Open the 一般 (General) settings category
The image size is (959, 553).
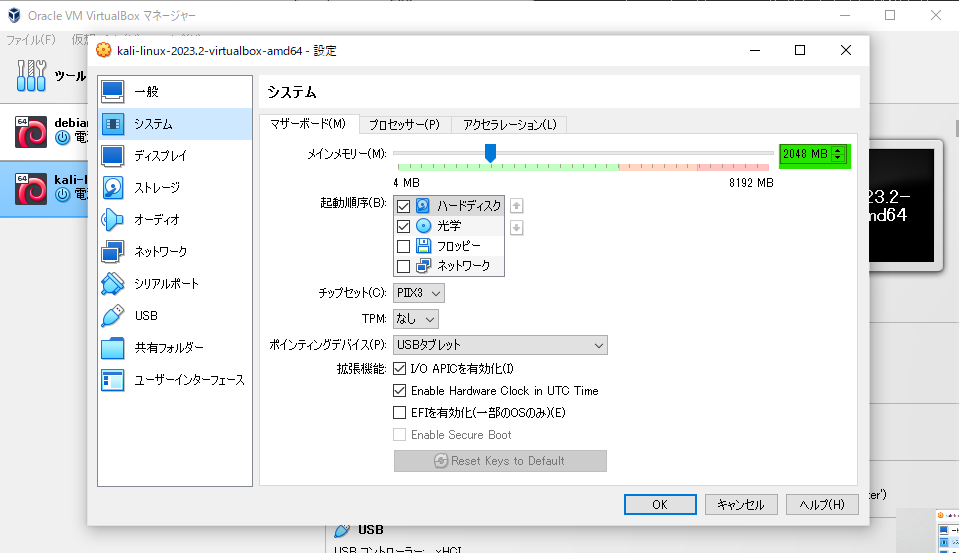(175, 92)
